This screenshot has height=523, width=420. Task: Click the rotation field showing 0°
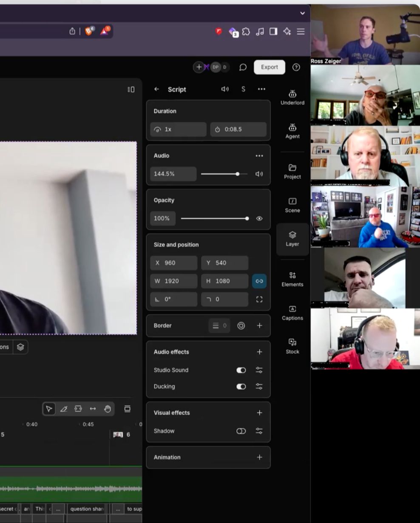tap(174, 299)
